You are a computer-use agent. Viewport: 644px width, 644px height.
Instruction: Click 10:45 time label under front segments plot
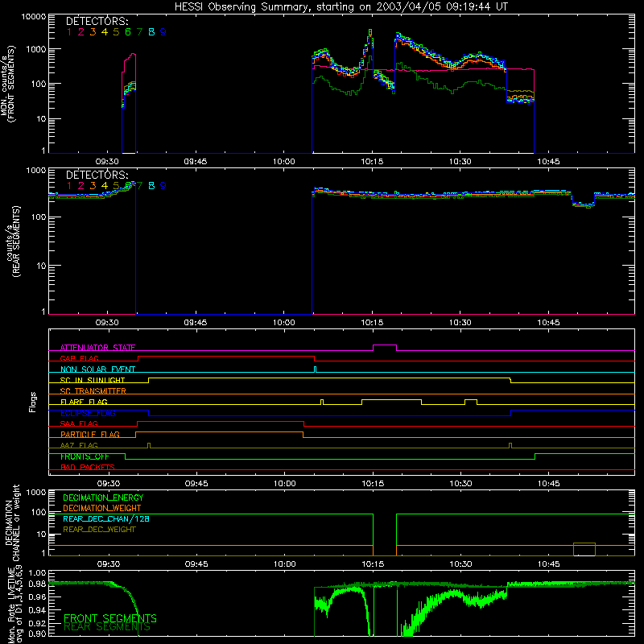point(548,162)
